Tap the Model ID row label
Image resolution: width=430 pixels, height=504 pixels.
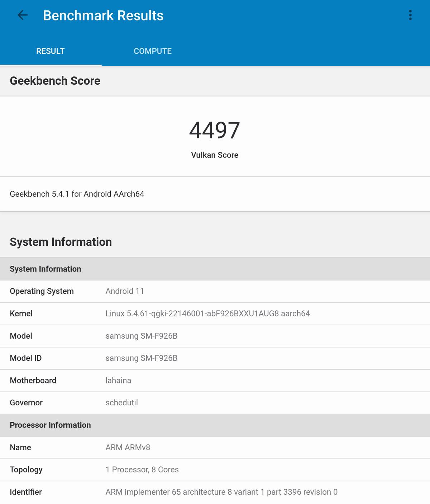(x=26, y=358)
